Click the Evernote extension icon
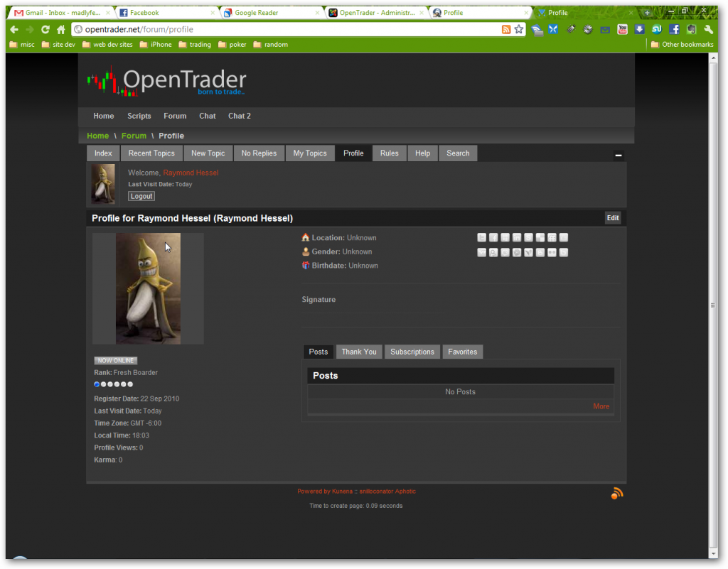The width and height of the screenshot is (728, 569). tap(690, 29)
